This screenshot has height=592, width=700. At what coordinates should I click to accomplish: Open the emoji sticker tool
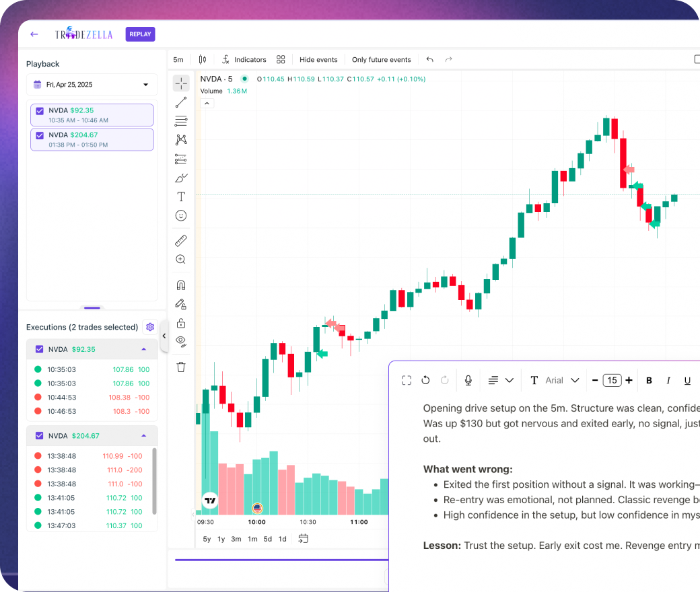pos(181,215)
